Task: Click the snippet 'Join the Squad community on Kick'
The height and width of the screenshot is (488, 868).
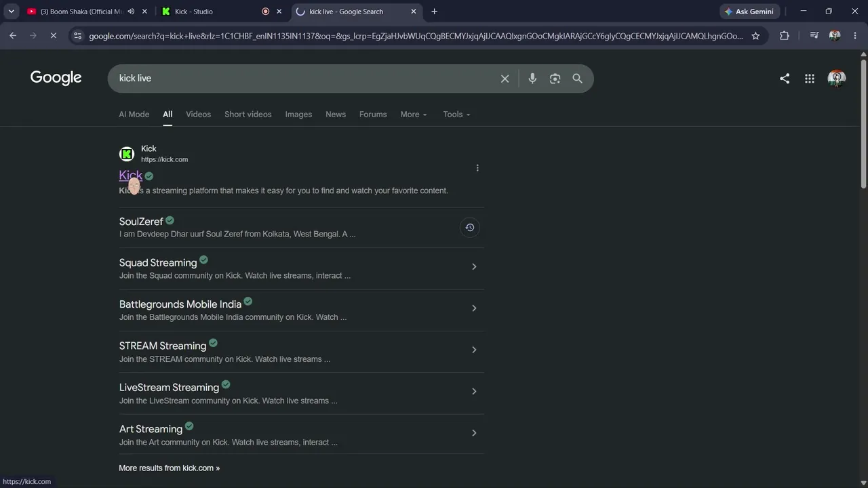Action: [x=181, y=276]
